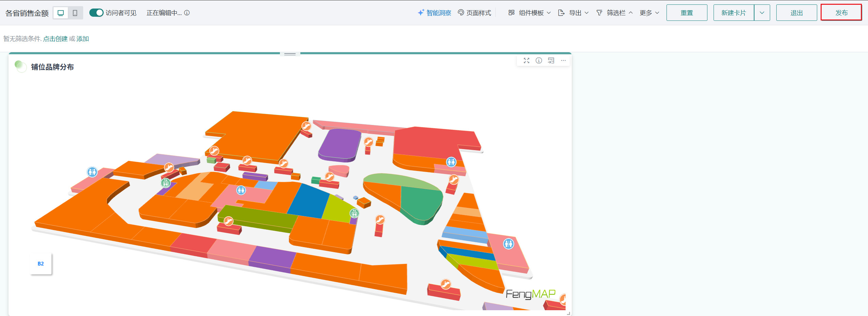Publish the page with 发布
Screen dimensions: 868x316
click(x=841, y=13)
